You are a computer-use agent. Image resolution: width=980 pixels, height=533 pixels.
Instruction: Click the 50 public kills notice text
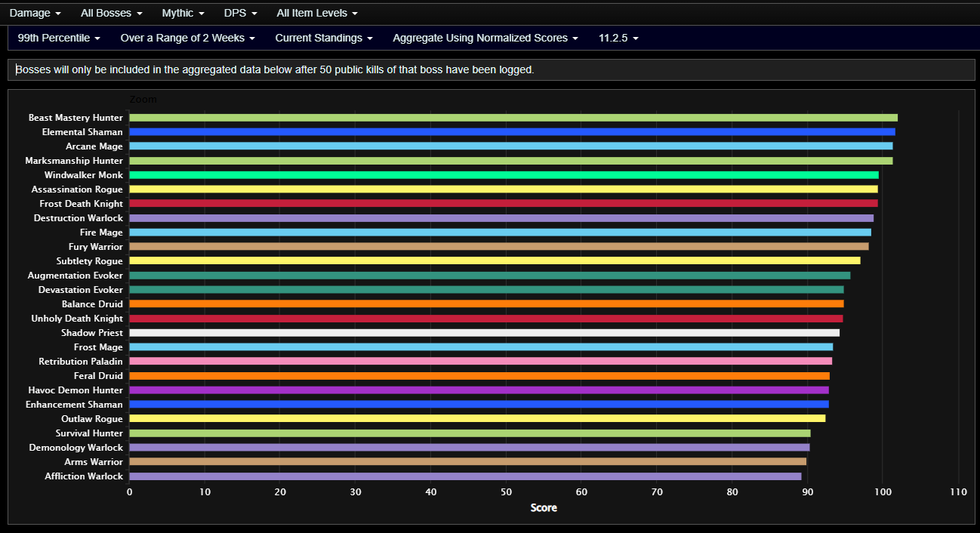275,69
